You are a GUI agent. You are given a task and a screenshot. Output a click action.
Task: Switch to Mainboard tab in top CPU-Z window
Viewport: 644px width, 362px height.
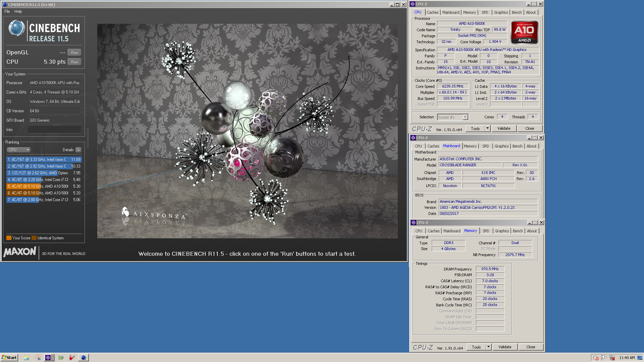pos(450,12)
